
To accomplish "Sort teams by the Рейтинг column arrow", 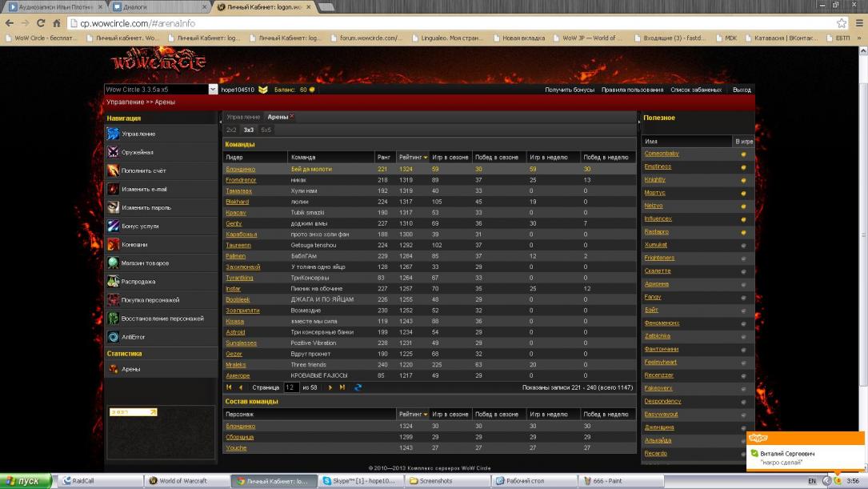I will pyautogui.click(x=426, y=158).
